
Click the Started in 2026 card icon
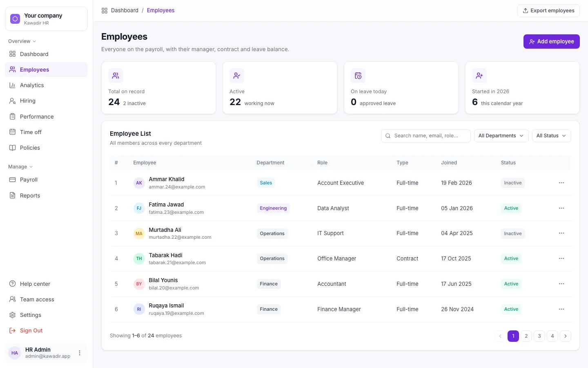point(479,76)
